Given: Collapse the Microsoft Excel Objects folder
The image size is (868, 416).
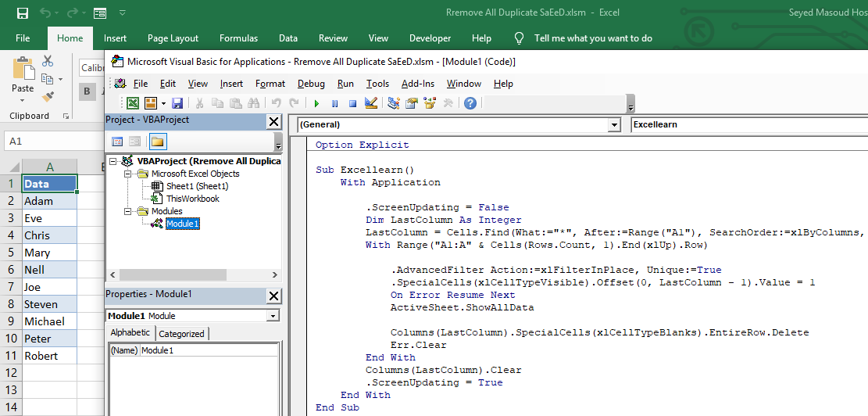Looking at the screenshot, I should pos(127,174).
